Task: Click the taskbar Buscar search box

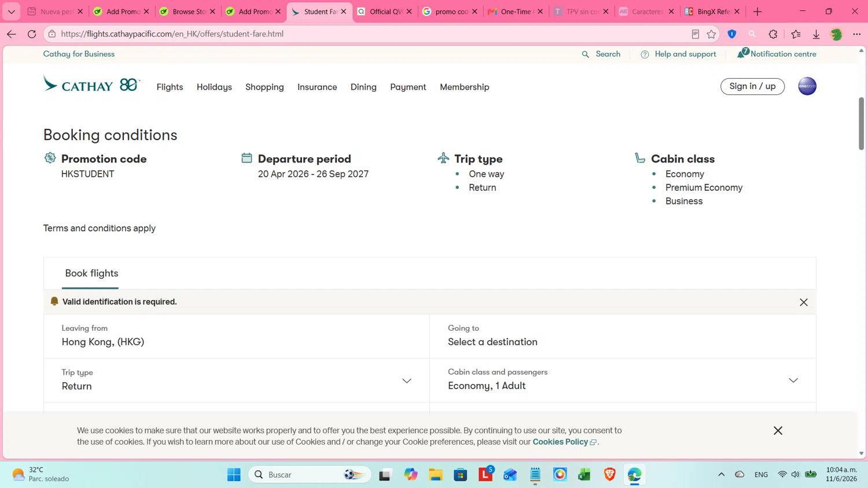Action: 310,475
